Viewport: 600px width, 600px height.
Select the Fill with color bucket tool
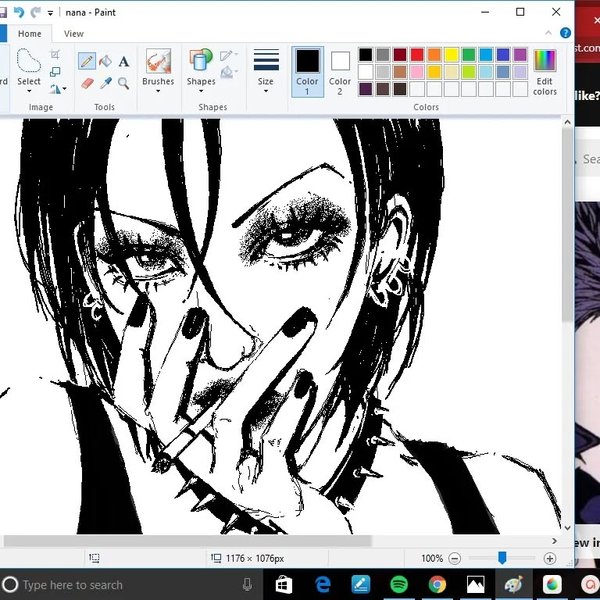click(x=105, y=62)
